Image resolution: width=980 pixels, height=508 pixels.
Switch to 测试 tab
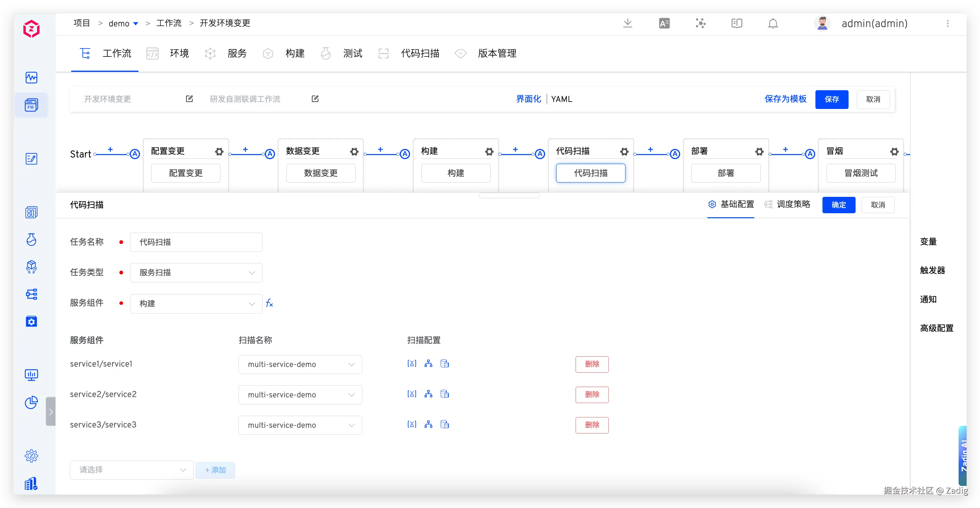tap(341, 53)
